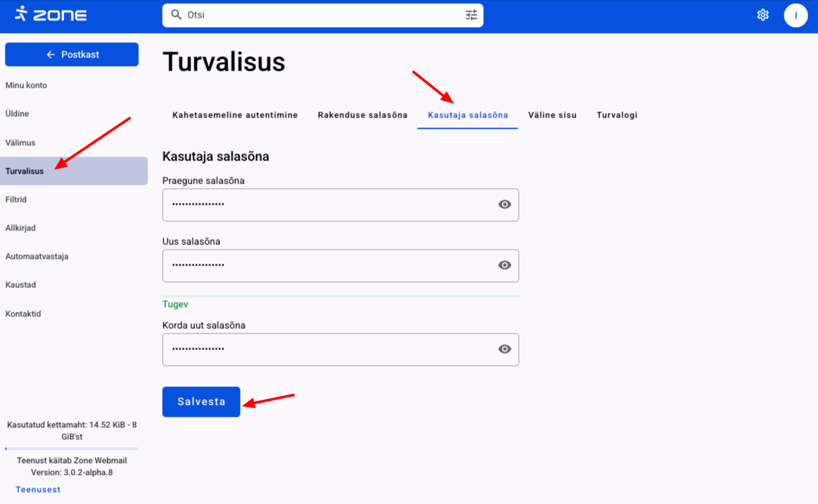This screenshot has width=818, height=504.
Task: Click the search magnifier icon
Action: [x=176, y=15]
